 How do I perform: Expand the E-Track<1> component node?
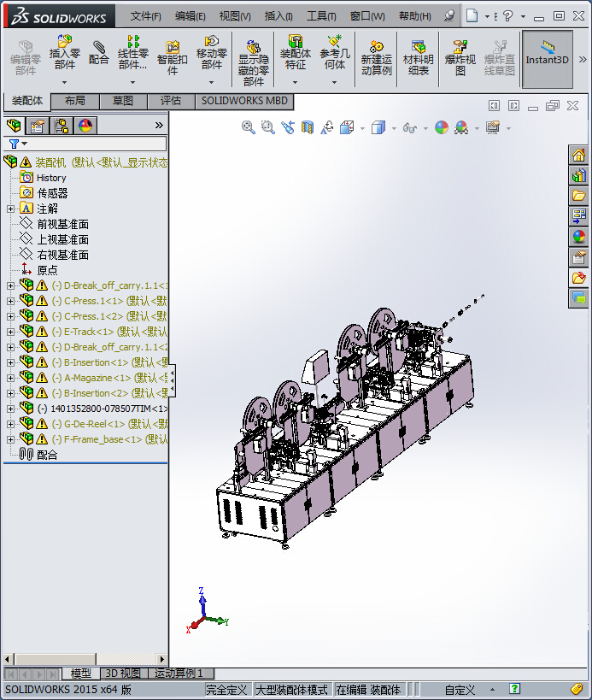click(10, 332)
